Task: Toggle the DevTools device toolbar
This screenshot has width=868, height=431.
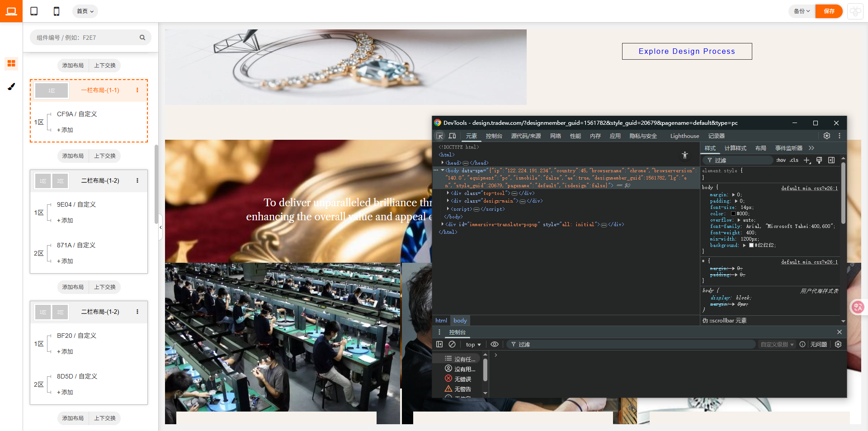Action: [452, 136]
